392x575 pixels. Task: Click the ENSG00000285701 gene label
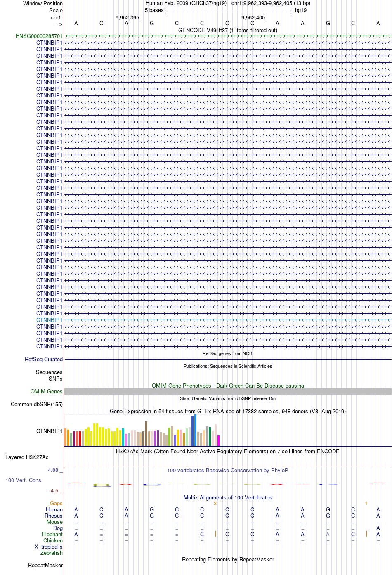39,36
